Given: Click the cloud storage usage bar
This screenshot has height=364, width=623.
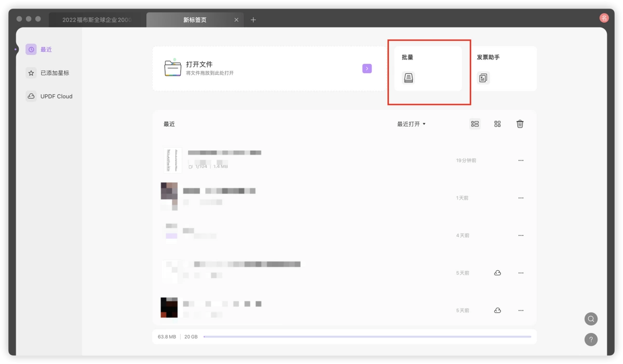Looking at the screenshot, I should [x=367, y=337].
